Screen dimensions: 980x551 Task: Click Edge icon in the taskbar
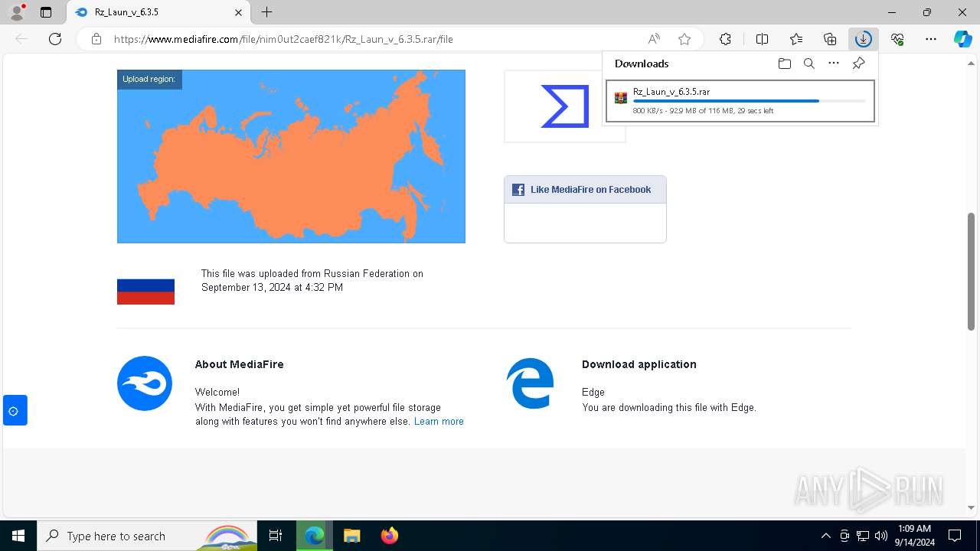[x=315, y=536]
